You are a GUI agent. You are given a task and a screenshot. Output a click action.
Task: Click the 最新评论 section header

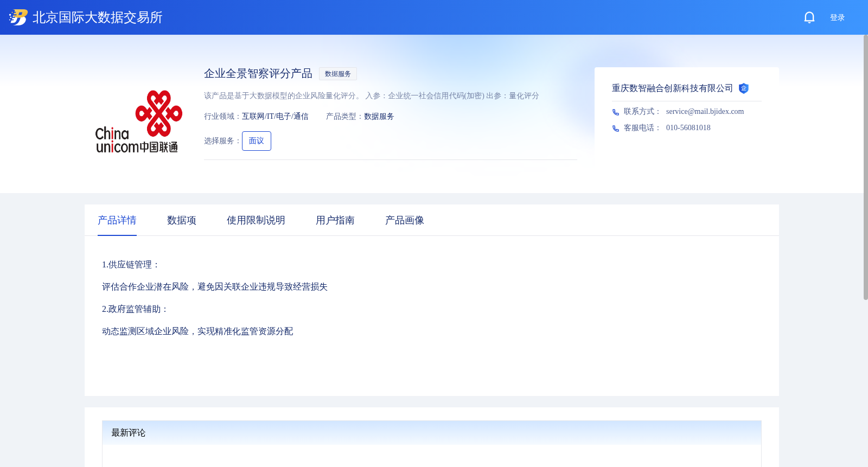(432, 433)
